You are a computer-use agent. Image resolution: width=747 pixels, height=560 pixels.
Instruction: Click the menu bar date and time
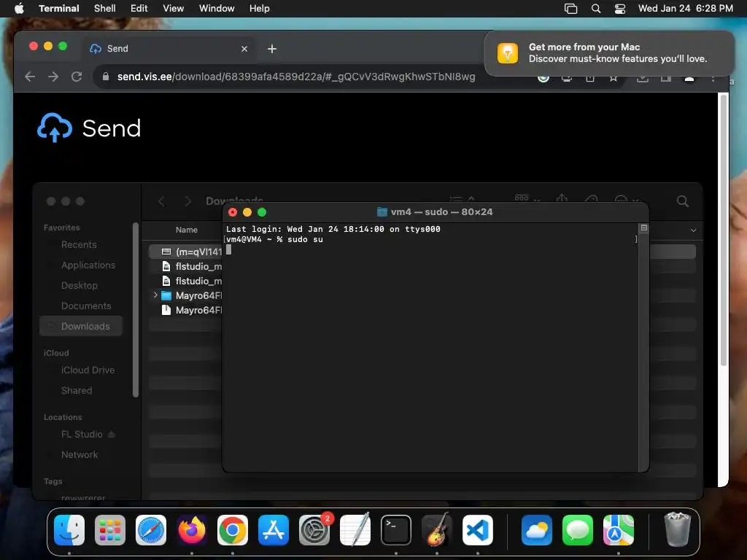(x=685, y=8)
